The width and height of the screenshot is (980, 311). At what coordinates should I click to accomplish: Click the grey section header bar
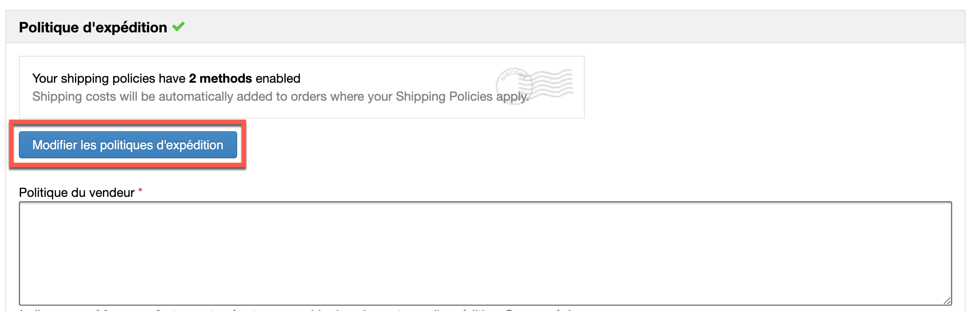(485, 27)
